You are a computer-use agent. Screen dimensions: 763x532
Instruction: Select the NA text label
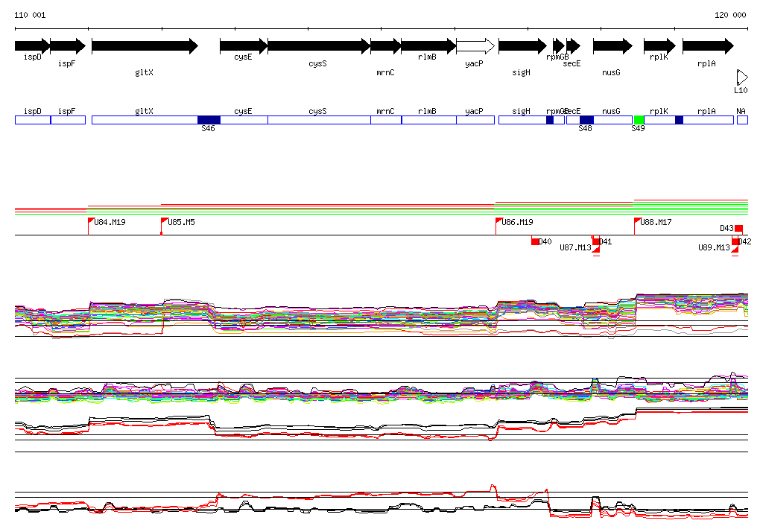pos(741,112)
